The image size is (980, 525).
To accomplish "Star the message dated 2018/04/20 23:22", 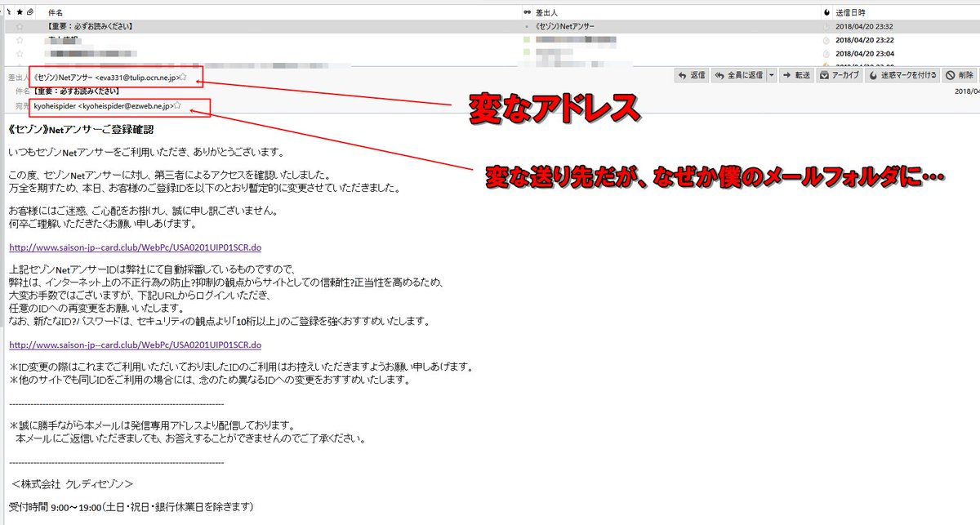I will click(x=20, y=40).
